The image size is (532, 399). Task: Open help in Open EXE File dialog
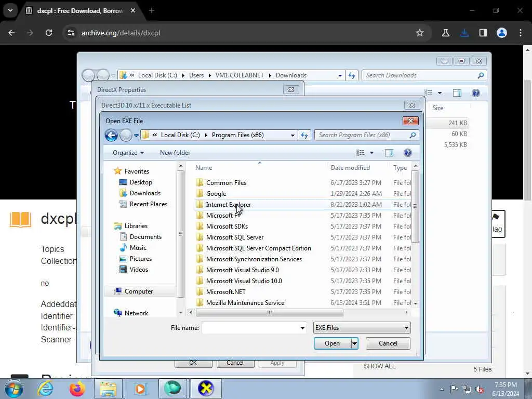407,153
